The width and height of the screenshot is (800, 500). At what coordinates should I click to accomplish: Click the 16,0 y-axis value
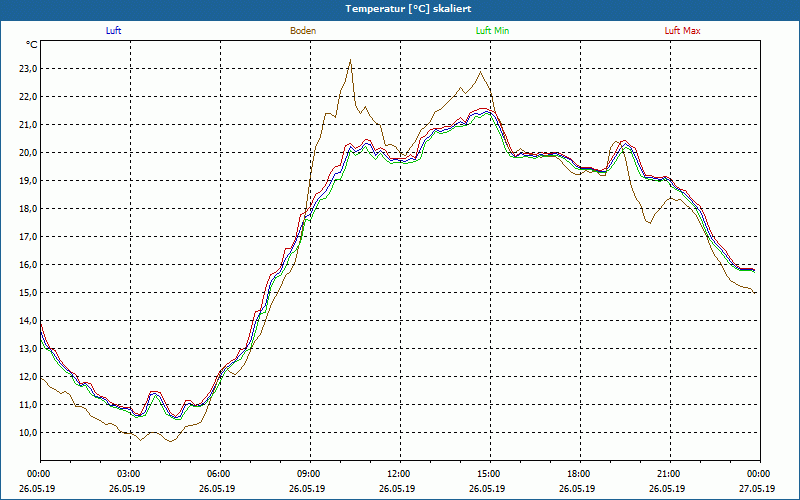(28, 265)
